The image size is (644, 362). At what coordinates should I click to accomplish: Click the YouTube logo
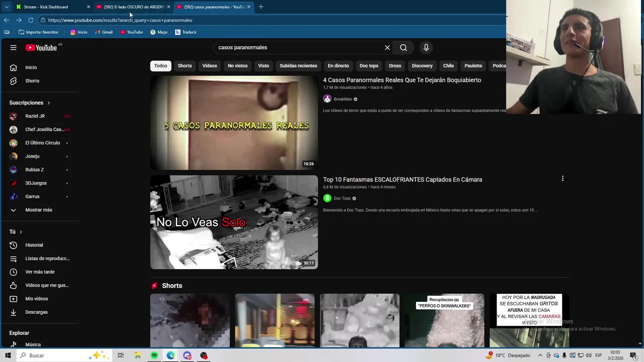pos(41,48)
